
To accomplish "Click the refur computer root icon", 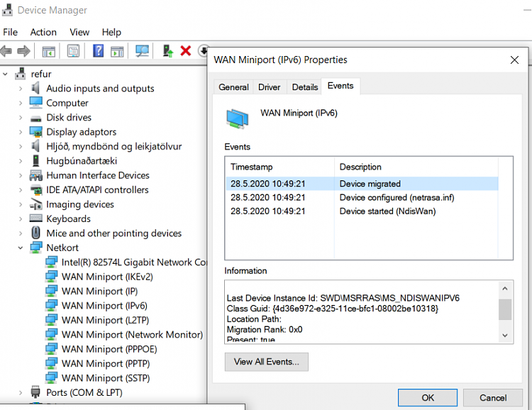I will click(21, 74).
